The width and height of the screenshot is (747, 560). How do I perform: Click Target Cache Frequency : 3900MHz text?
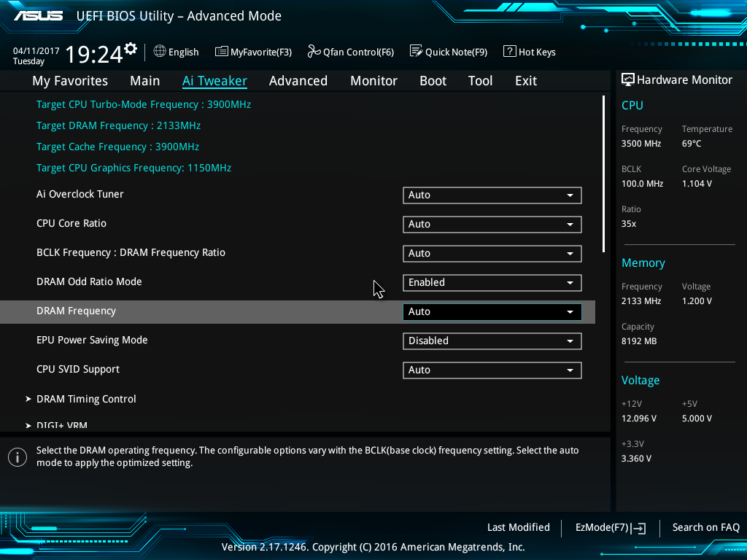[x=117, y=147]
